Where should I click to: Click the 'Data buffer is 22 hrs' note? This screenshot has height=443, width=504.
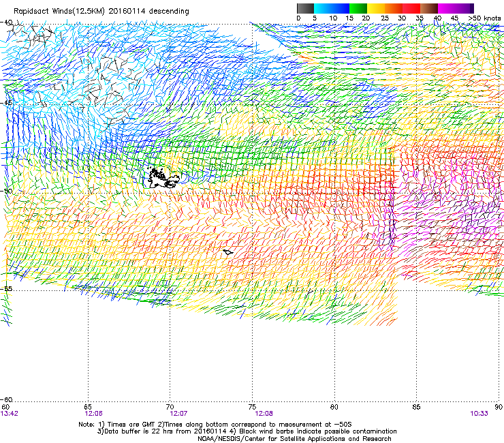pos(247,431)
